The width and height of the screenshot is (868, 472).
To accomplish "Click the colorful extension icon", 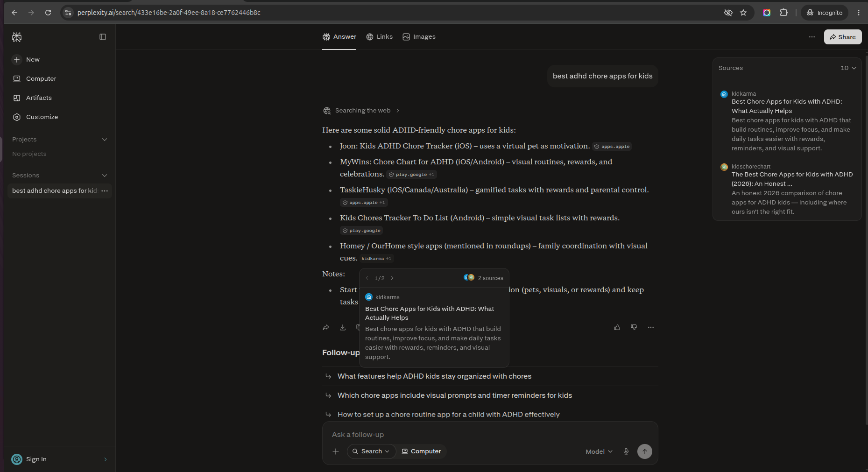I will [x=767, y=13].
